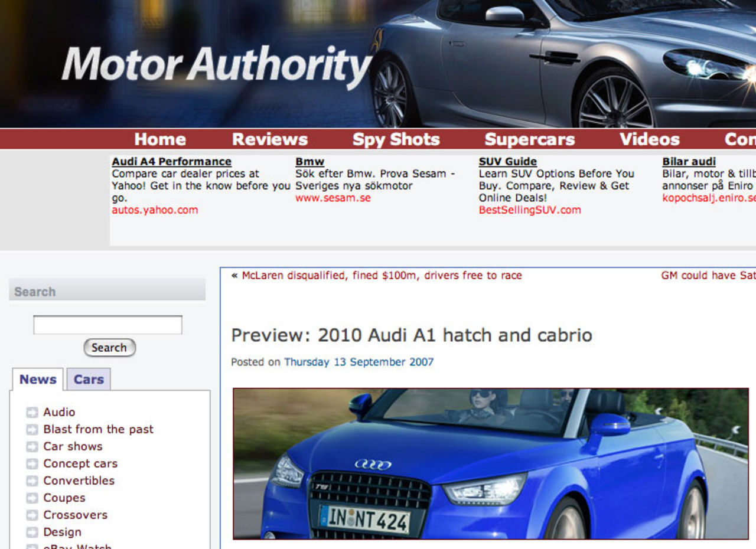Viewport: 756px width, 549px height.
Task: Switch to the Cars tab
Action: [87, 379]
